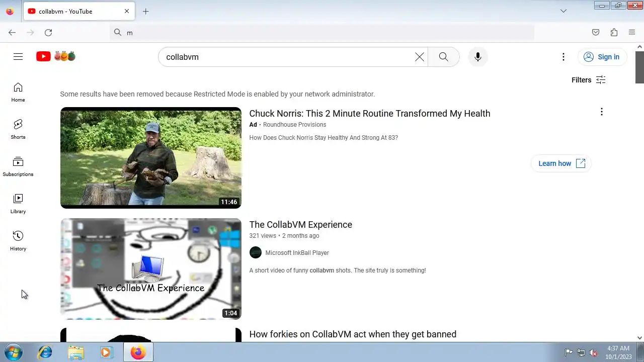Click the Restricted Mode notice text
644x362 pixels.
[217, 94]
